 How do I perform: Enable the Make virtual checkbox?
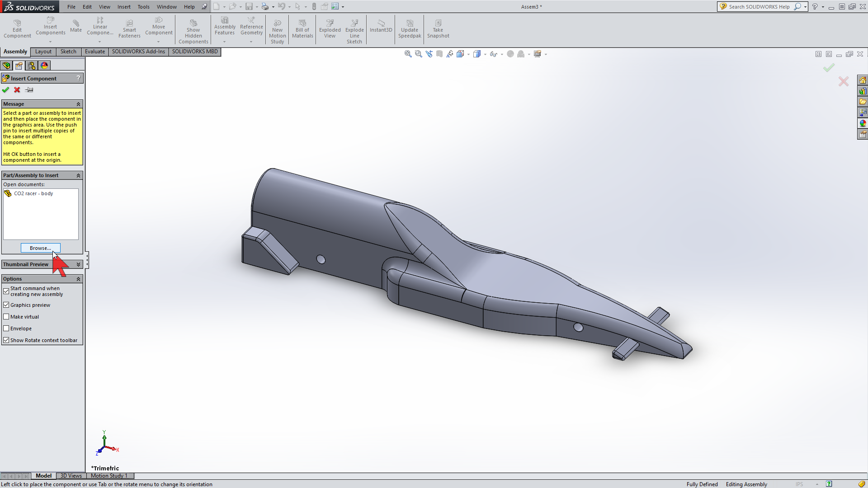click(6, 316)
